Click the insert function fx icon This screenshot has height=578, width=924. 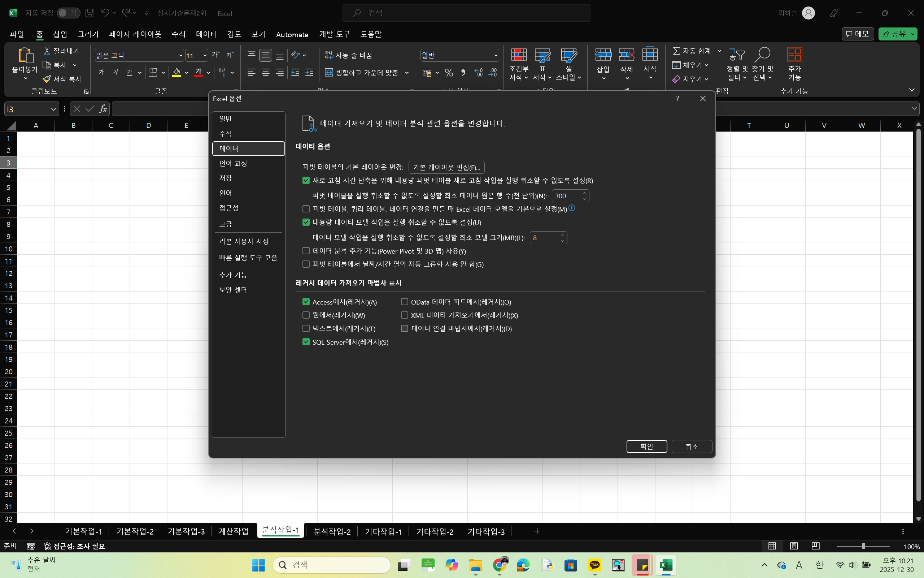tap(103, 109)
